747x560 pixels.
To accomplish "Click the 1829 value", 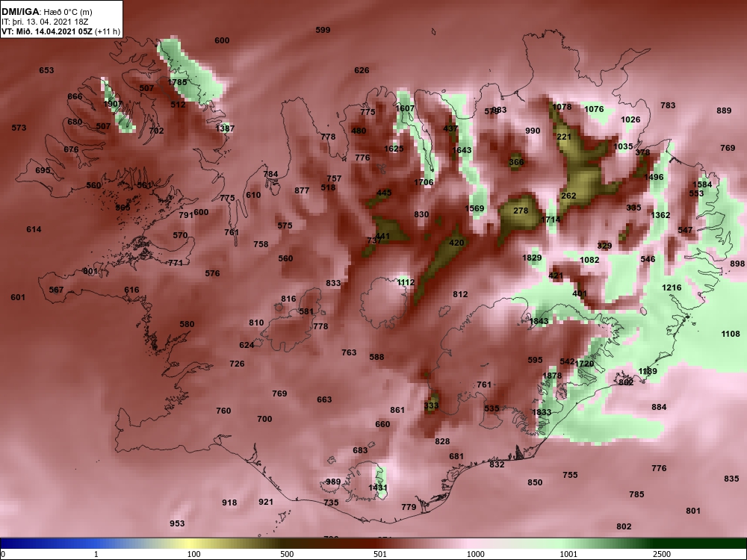I will [x=532, y=258].
